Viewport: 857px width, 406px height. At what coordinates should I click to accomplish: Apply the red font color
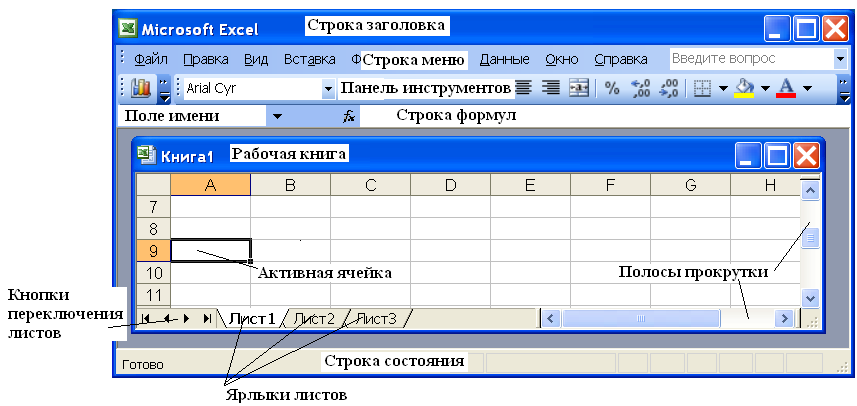point(786,87)
